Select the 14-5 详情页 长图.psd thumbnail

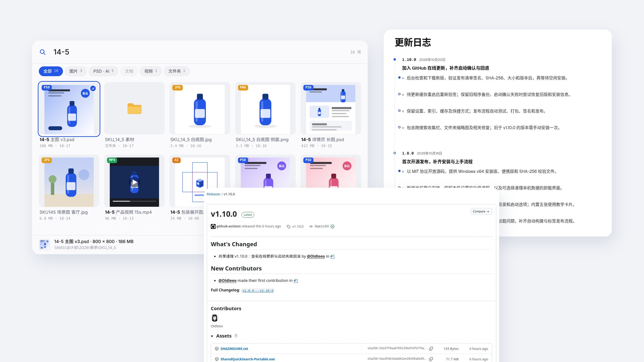(331, 108)
